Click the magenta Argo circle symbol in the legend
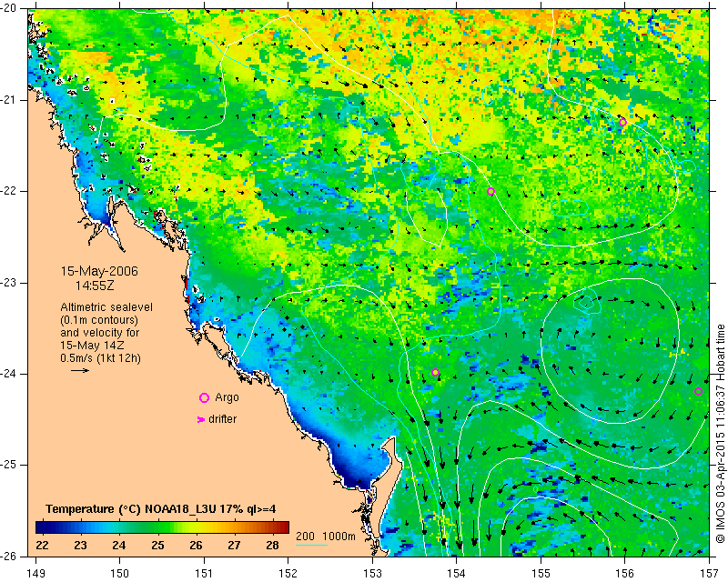The image size is (728, 582). (204, 397)
